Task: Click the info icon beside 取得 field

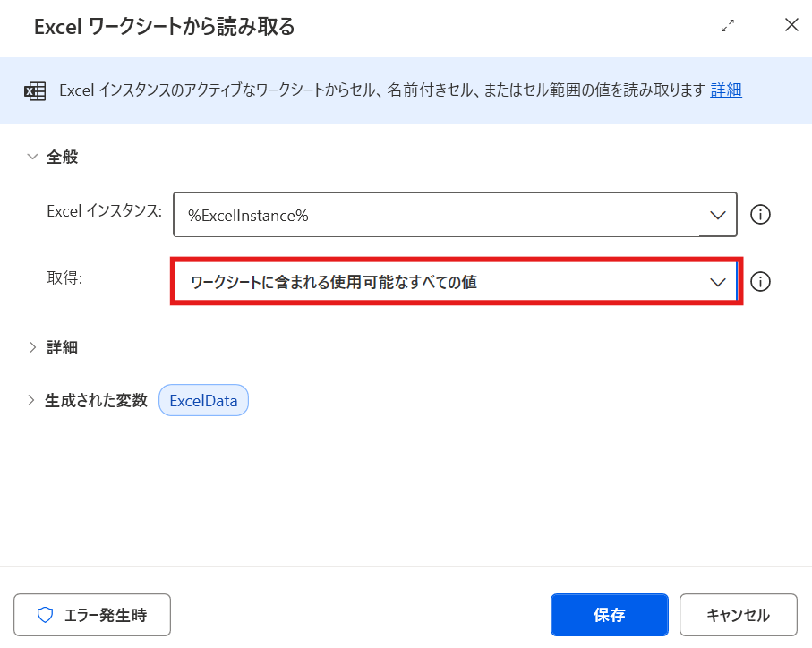Action: (760, 282)
